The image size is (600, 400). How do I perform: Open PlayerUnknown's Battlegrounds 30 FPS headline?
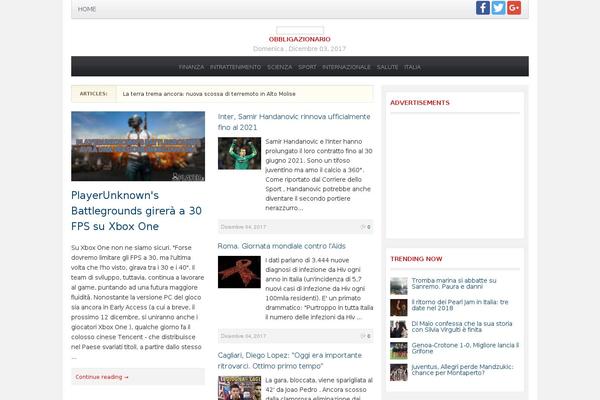pos(136,211)
